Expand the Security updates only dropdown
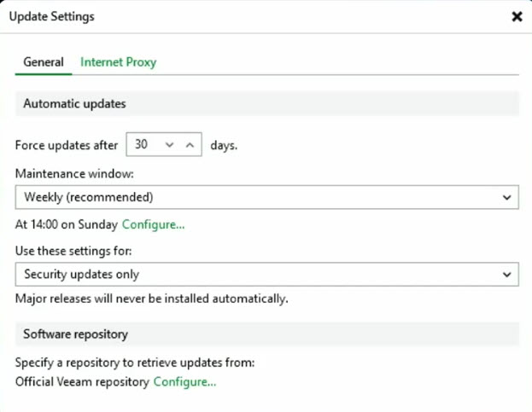This screenshot has width=532, height=412. 267,274
